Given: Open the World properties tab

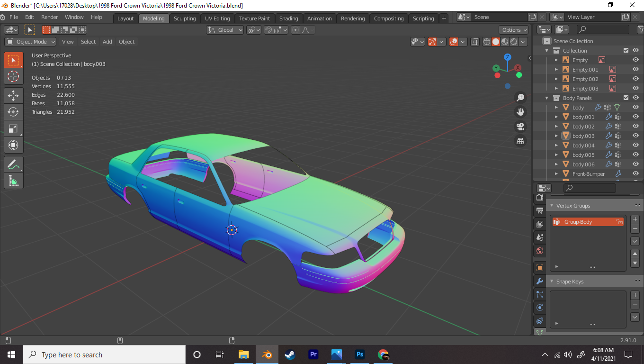Looking at the screenshot, I should [x=540, y=251].
